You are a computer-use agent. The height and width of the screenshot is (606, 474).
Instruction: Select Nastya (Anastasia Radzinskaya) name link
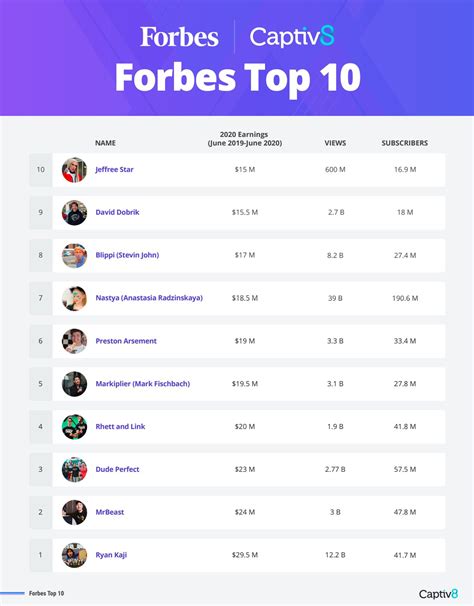pyautogui.click(x=149, y=298)
